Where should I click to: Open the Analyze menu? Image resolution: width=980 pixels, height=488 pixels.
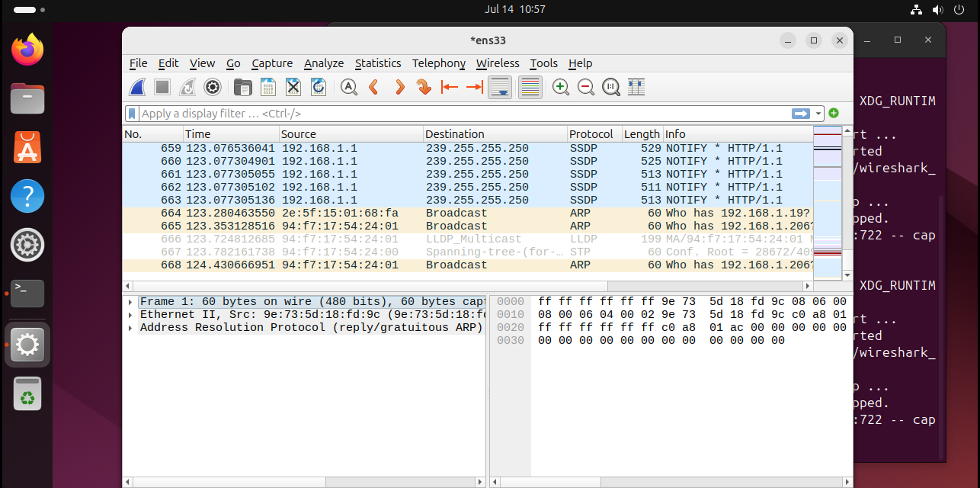(324, 63)
